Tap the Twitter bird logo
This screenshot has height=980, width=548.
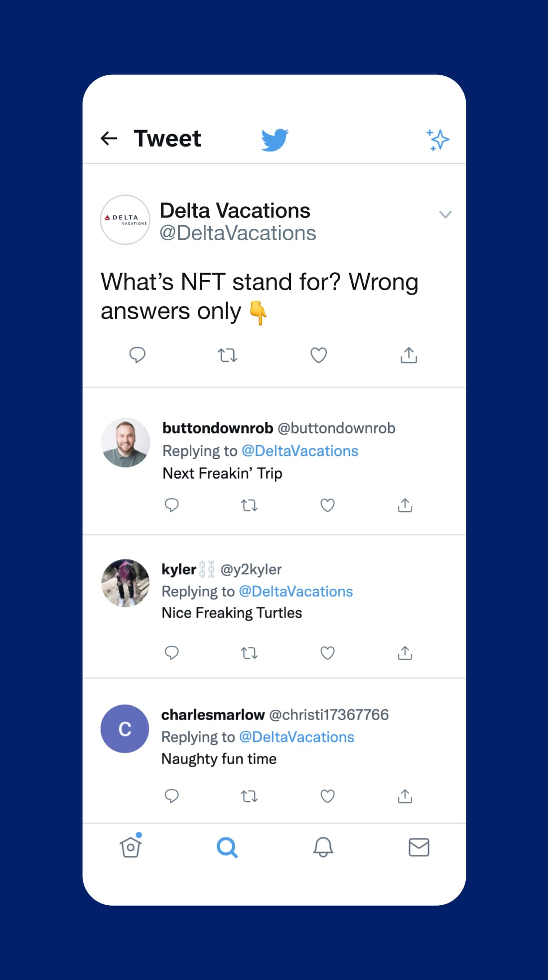click(274, 140)
